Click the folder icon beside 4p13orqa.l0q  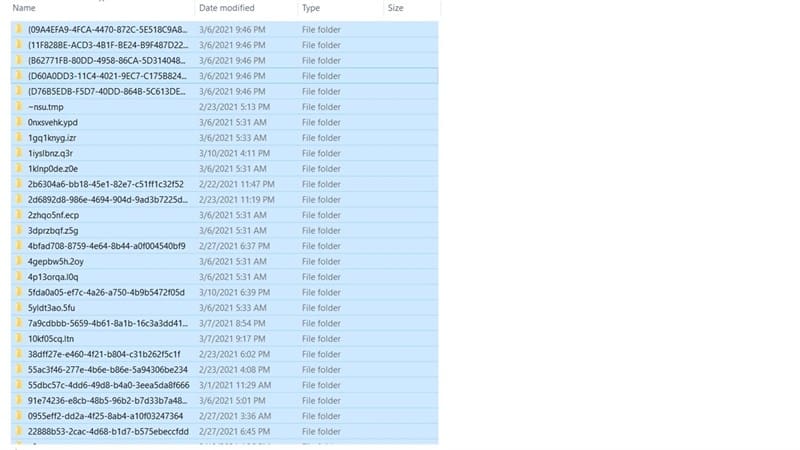[19, 277]
